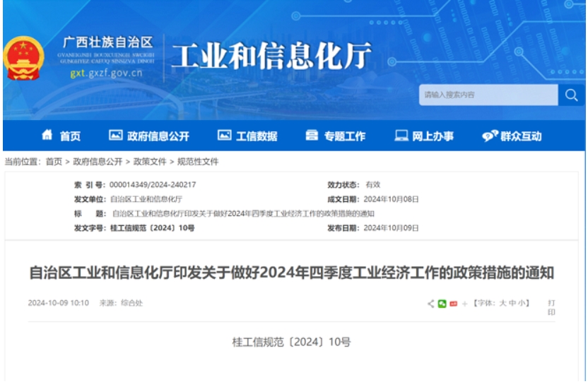
Task: Share the article to WeChat
Action: 442,304
